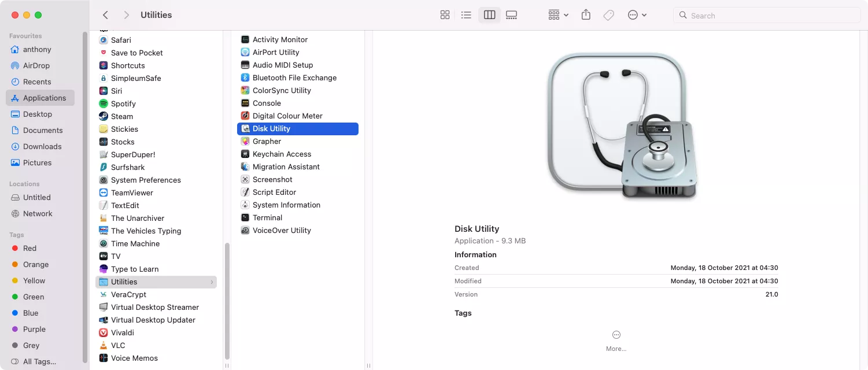Select Recents in the sidebar
This screenshot has height=370, width=868.
point(40,82)
